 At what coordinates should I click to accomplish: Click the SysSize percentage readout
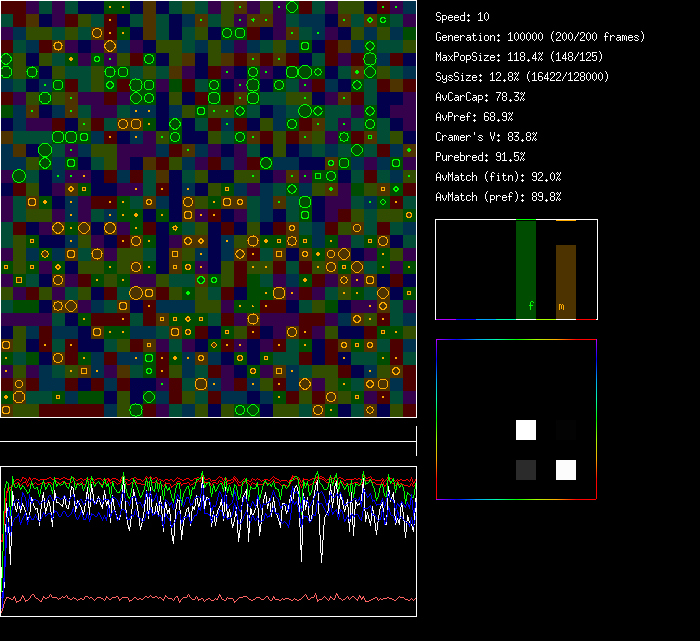521,77
